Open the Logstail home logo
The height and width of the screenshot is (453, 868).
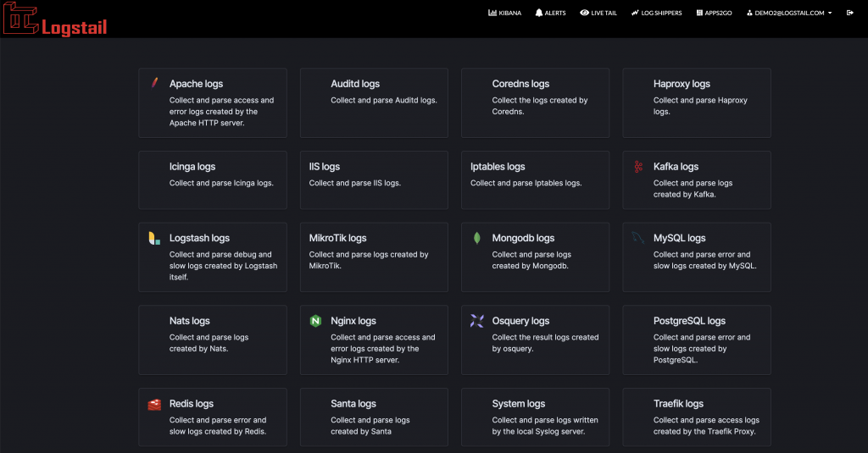tap(55, 20)
